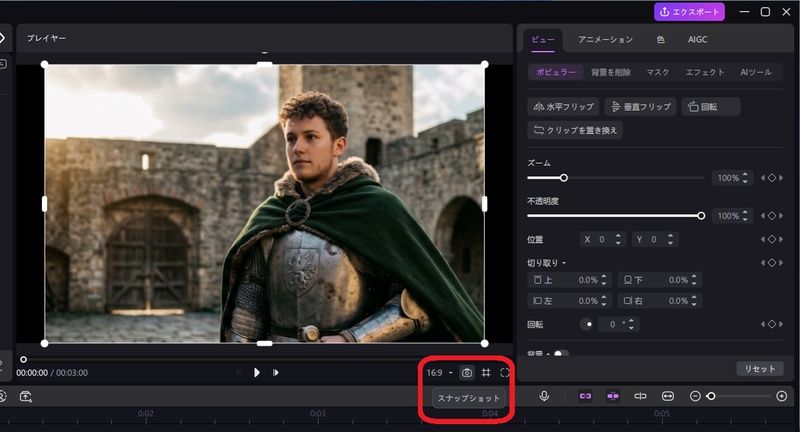Image resolution: width=800 pixels, height=432 pixels.
Task: Increase rotation degrees with the up arrow
Action: click(631, 321)
